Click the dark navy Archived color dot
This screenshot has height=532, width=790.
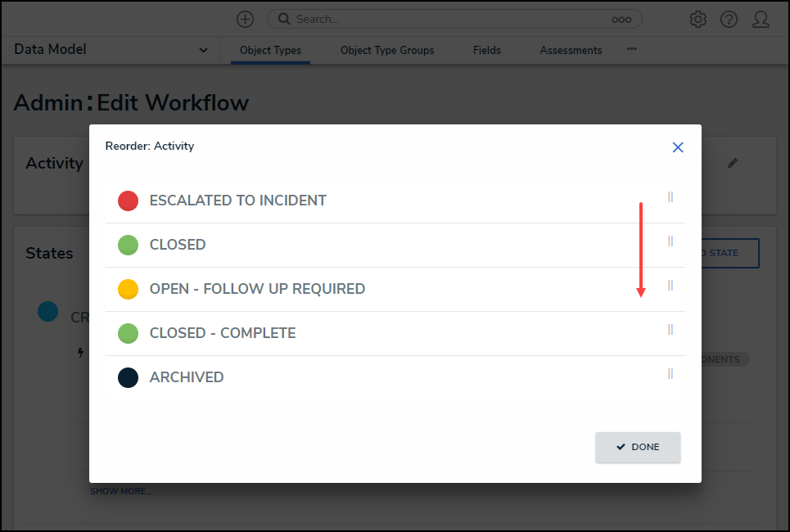coord(128,377)
